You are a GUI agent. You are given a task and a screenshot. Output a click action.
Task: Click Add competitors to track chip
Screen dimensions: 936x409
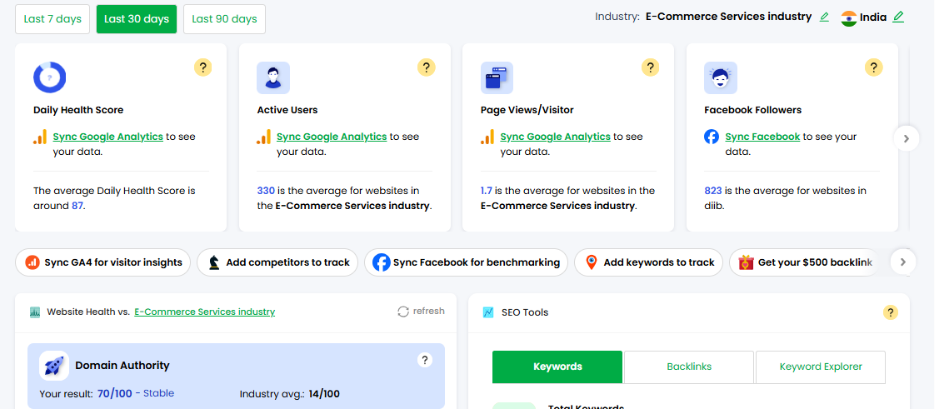pyautogui.click(x=277, y=262)
